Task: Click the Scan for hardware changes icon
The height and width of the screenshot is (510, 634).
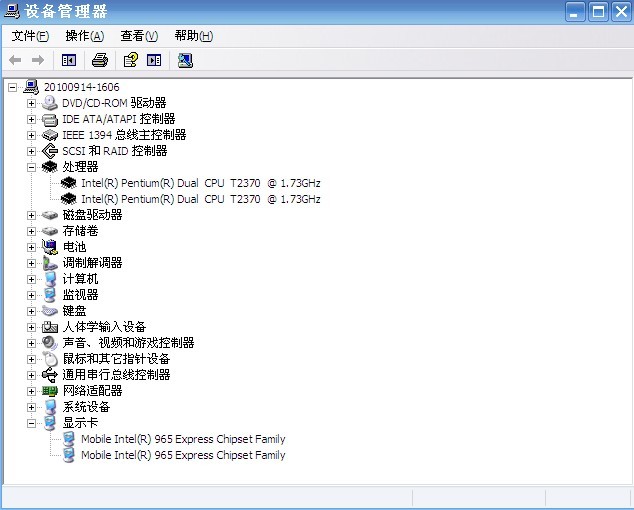Action: [x=185, y=61]
